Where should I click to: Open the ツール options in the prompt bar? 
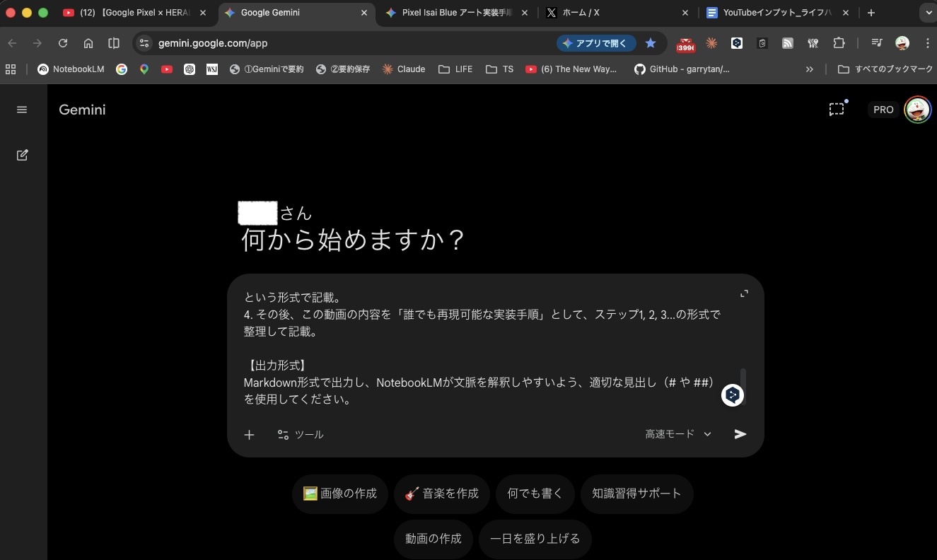tap(301, 434)
